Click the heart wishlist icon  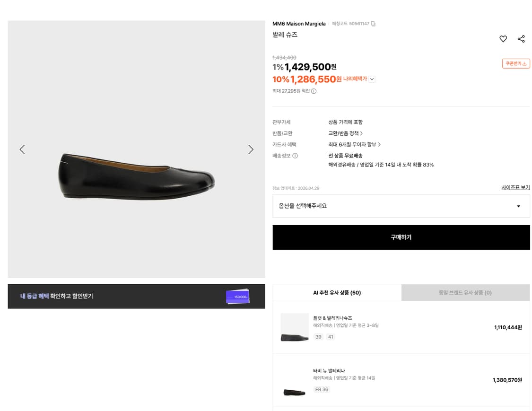tap(503, 39)
